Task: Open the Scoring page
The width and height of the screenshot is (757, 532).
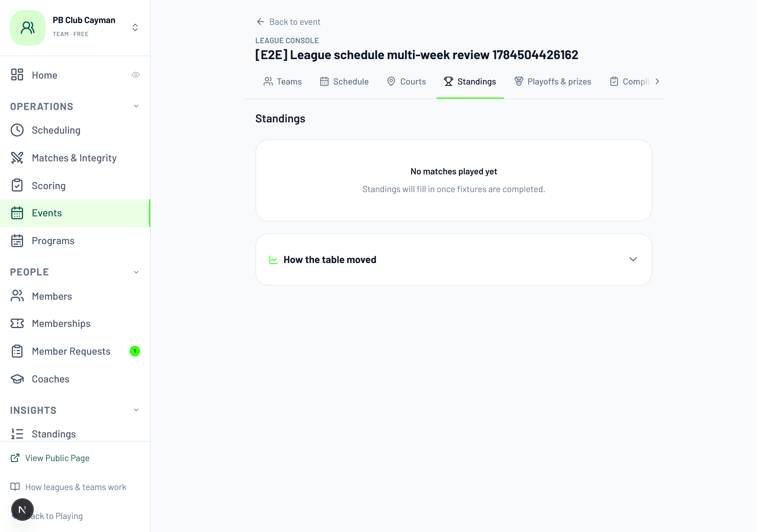Action: click(75, 186)
